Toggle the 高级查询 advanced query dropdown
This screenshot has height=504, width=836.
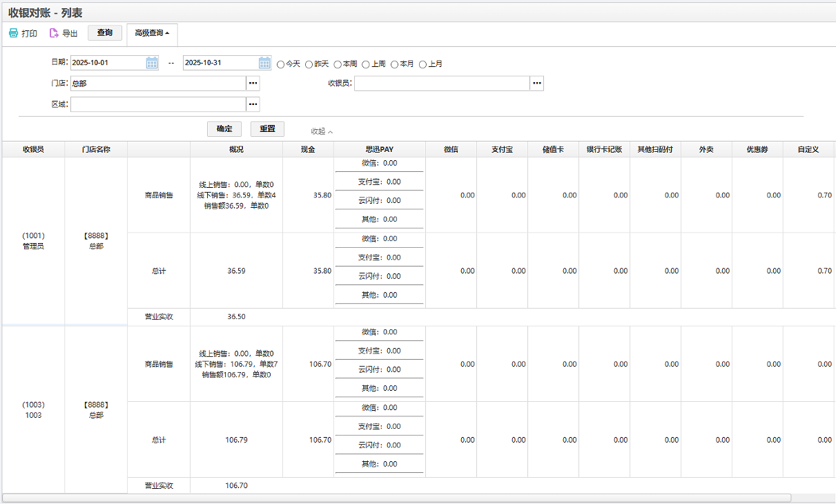point(152,33)
